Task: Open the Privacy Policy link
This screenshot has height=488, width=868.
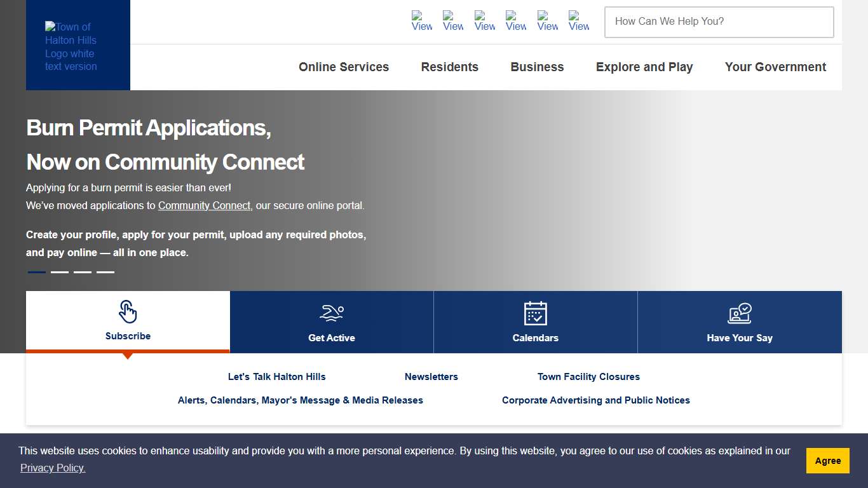Action: point(53,468)
